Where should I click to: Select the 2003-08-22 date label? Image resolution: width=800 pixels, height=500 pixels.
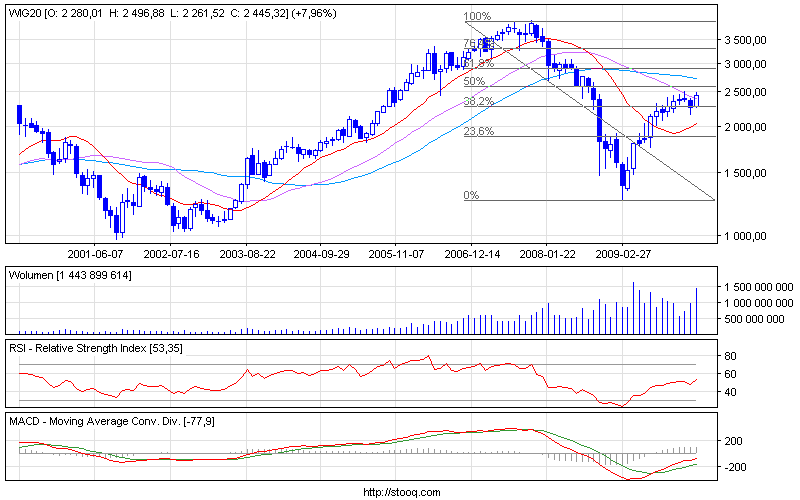[x=246, y=254]
